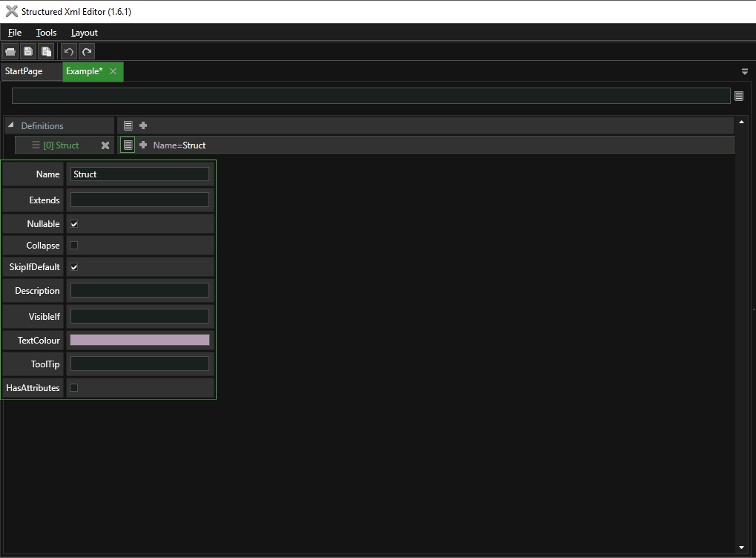Click the TextColour label
The width and height of the screenshot is (756, 558).
coord(39,340)
